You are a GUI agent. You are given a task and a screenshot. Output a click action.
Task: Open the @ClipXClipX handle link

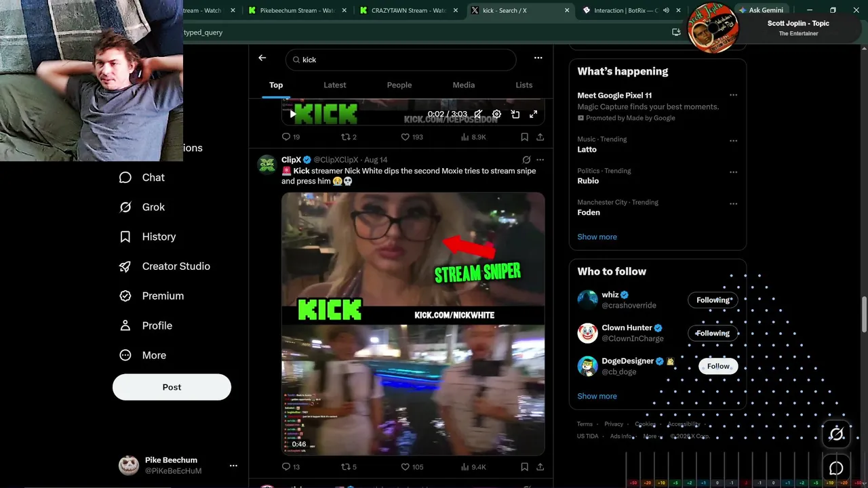tap(336, 160)
